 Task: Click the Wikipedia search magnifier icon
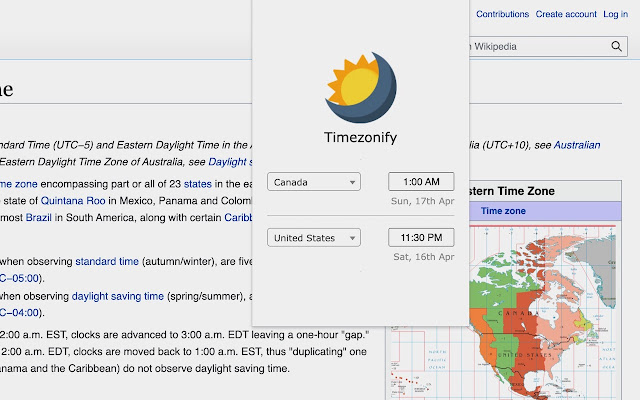616,47
